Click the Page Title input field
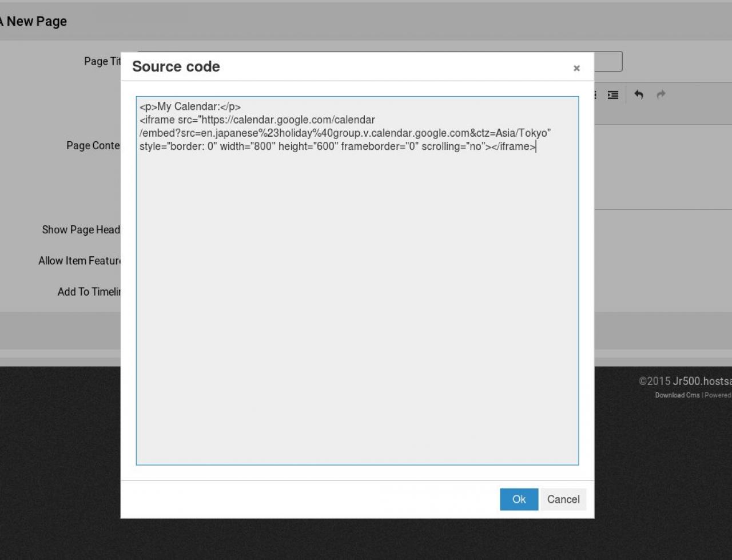 [x=607, y=61]
